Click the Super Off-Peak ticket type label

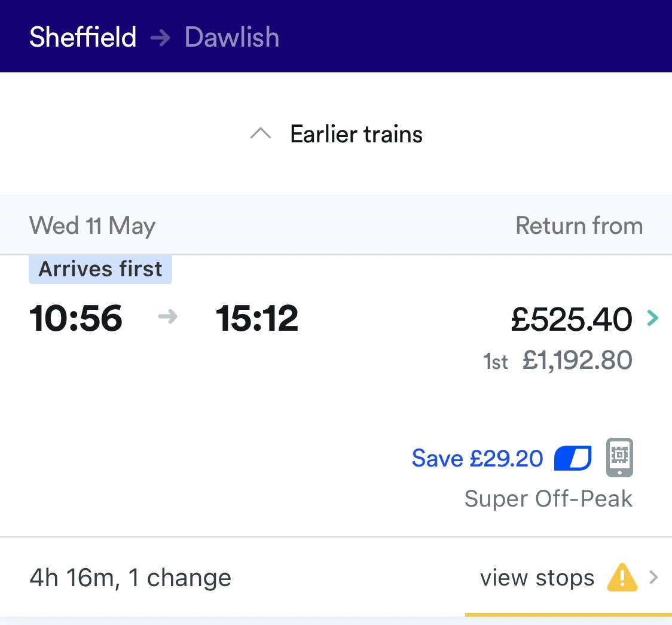(x=548, y=499)
